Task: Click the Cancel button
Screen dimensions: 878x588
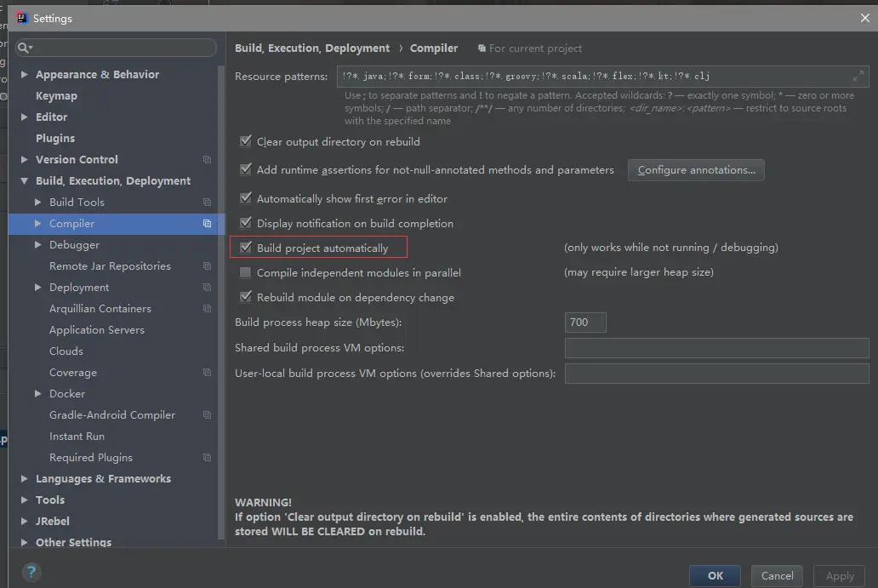Action: (x=778, y=576)
